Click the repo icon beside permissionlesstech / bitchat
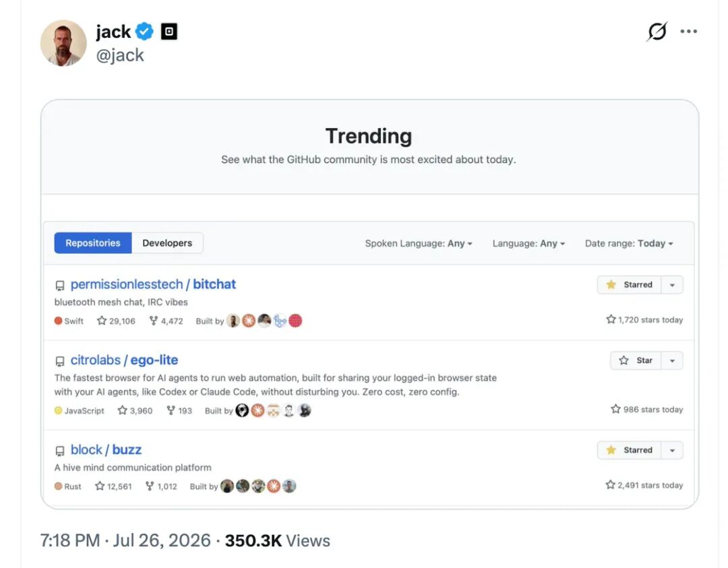 (x=60, y=286)
